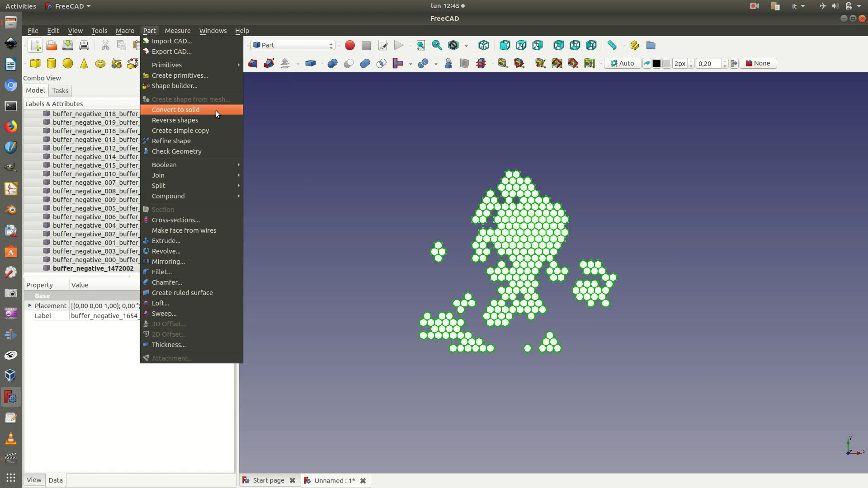Open Firefox from the Ubuntu dock
The width and height of the screenshot is (868, 488).
pyautogui.click(x=11, y=127)
